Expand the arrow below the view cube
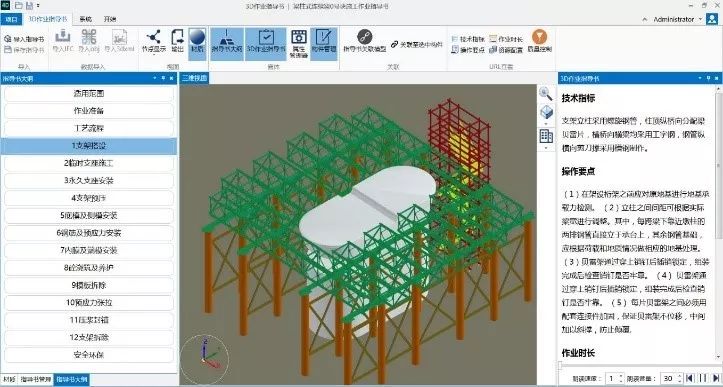 click(546, 124)
